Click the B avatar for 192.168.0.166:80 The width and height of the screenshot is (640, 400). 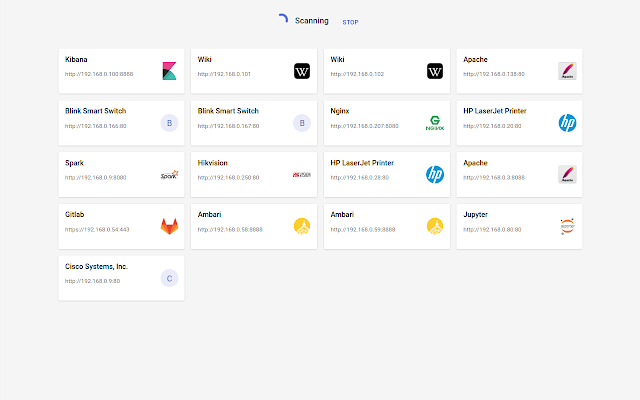point(169,123)
